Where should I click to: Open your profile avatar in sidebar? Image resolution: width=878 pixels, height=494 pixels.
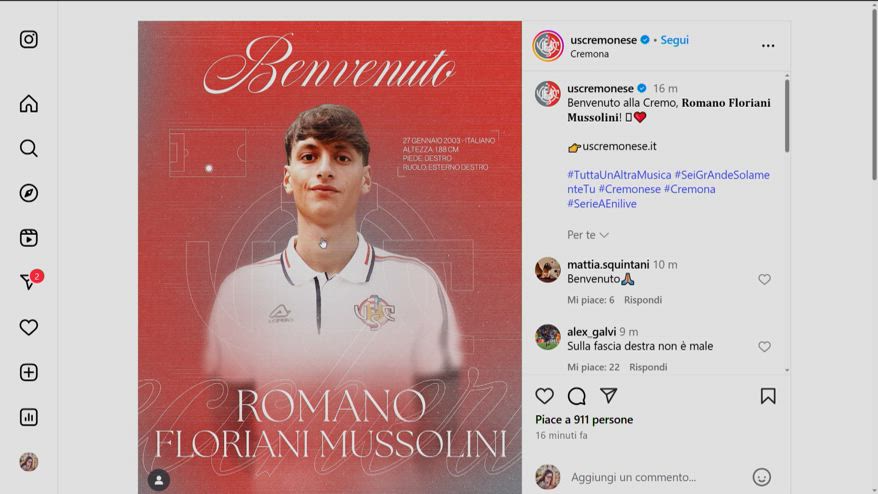[29, 462]
